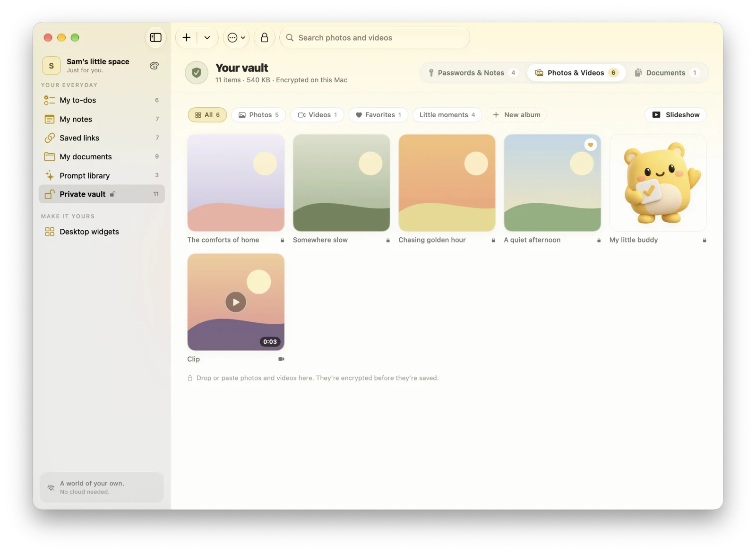756x553 pixels.
Task: Click the chain link icon
Action: coord(50,138)
